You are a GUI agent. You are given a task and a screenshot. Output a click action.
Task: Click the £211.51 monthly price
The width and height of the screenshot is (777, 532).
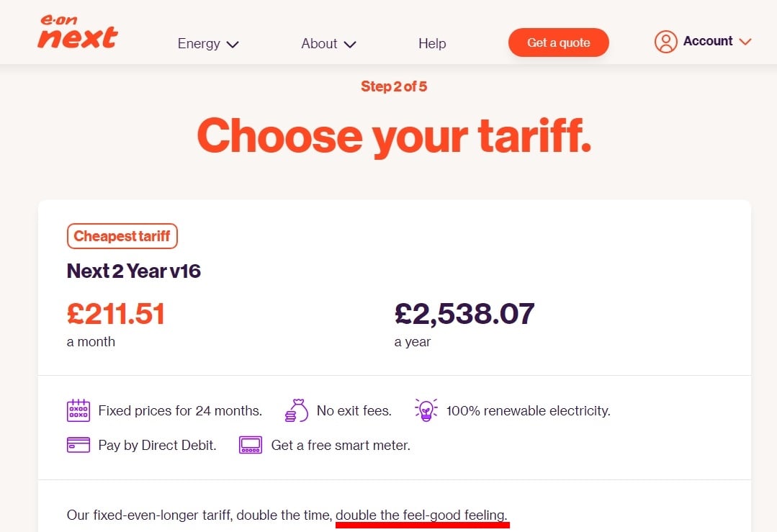(x=116, y=314)
